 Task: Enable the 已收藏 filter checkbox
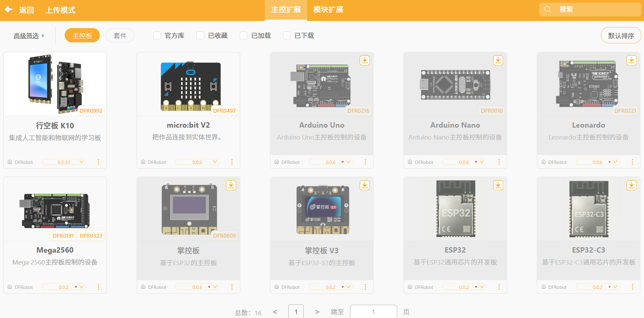[200, 36]
